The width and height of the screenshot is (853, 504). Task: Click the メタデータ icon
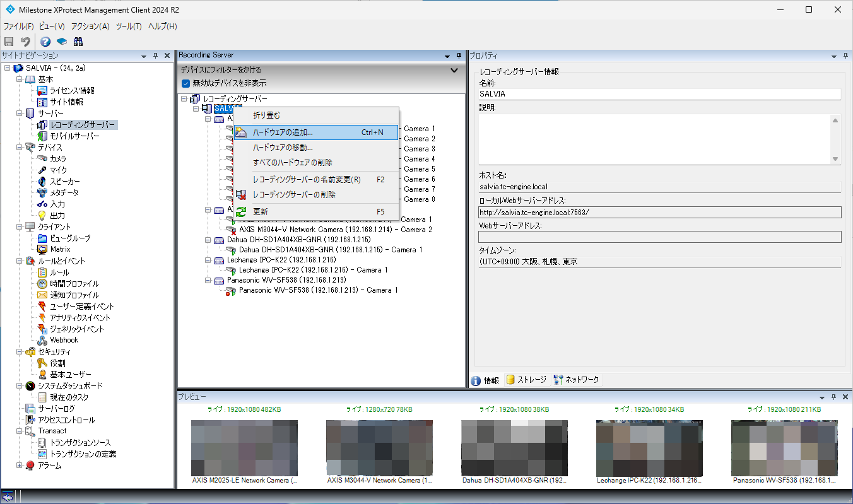42,193
